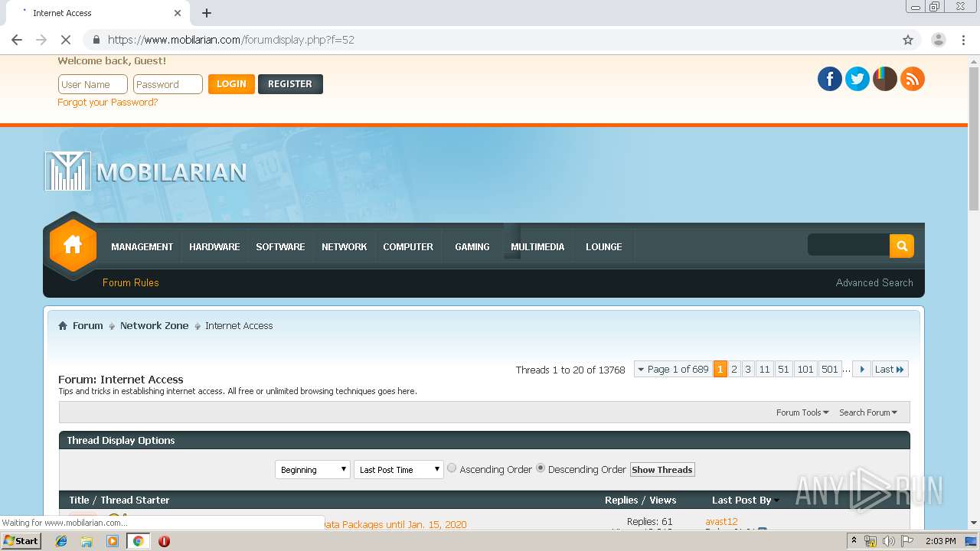Image resolution: width=980 pixels, height=551 pixels.
Task: Open HARDWARE nav menu
Action: [214, 246]
